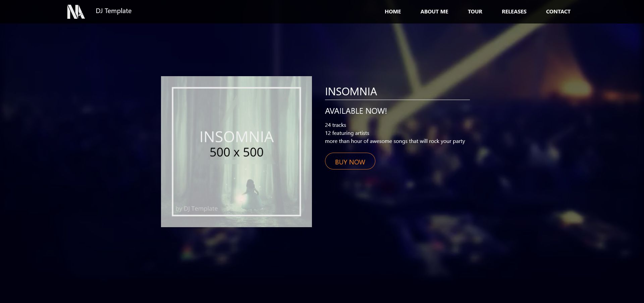
Task: Click the BUY NOW button
Action: tap(350, 161)
